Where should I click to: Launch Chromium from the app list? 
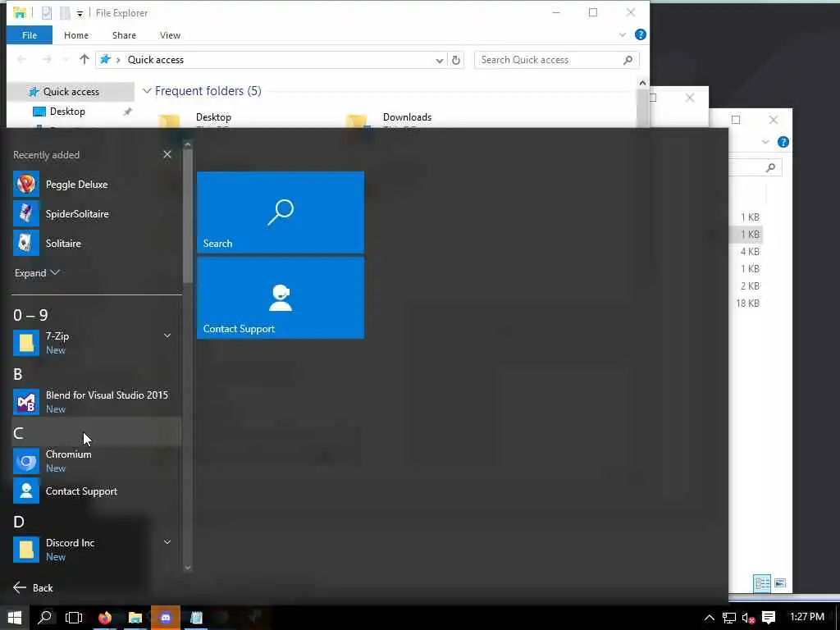[x=97, y=461]
